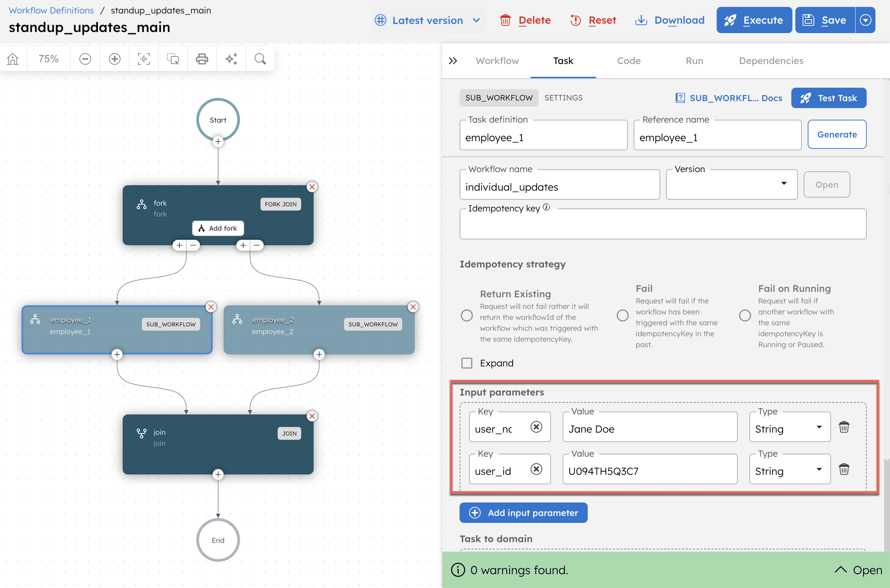
Task: Switch to the Task tab
Action: (563, 61)
